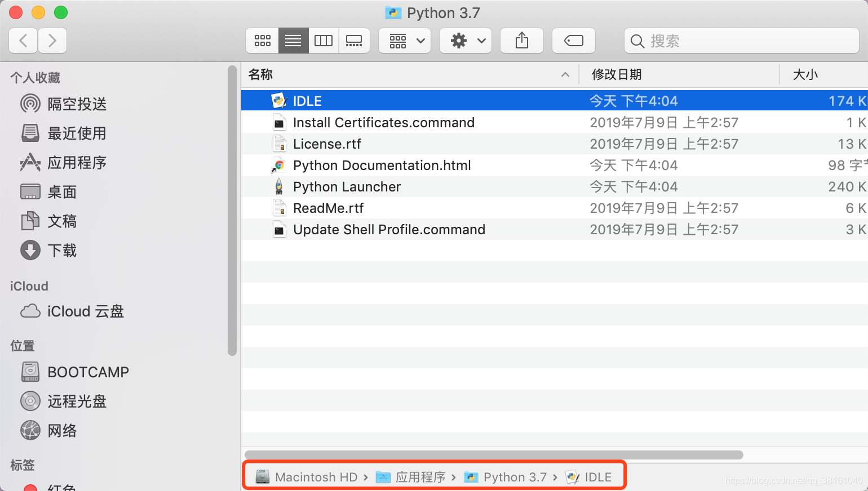Open 最近使用 in the sidebar
The width and height of the screenshot is (868, 491).
click(x=77, y=133)
